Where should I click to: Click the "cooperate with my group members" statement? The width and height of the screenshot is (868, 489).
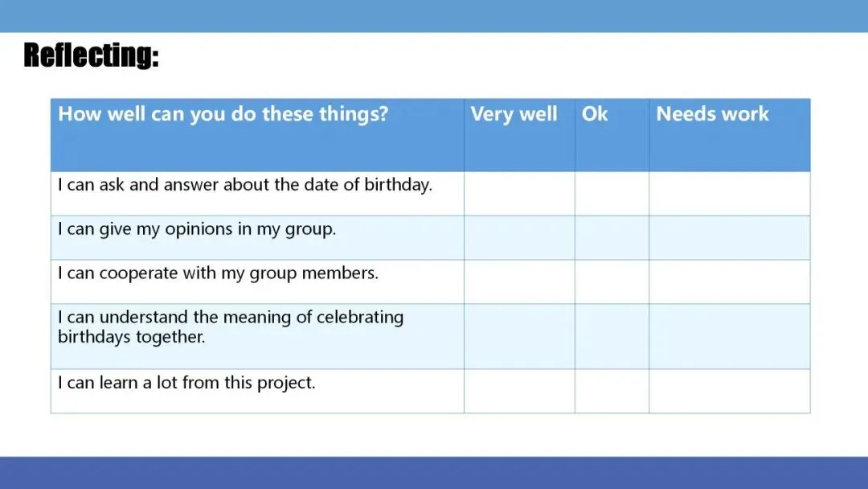[x=218, y=273]
